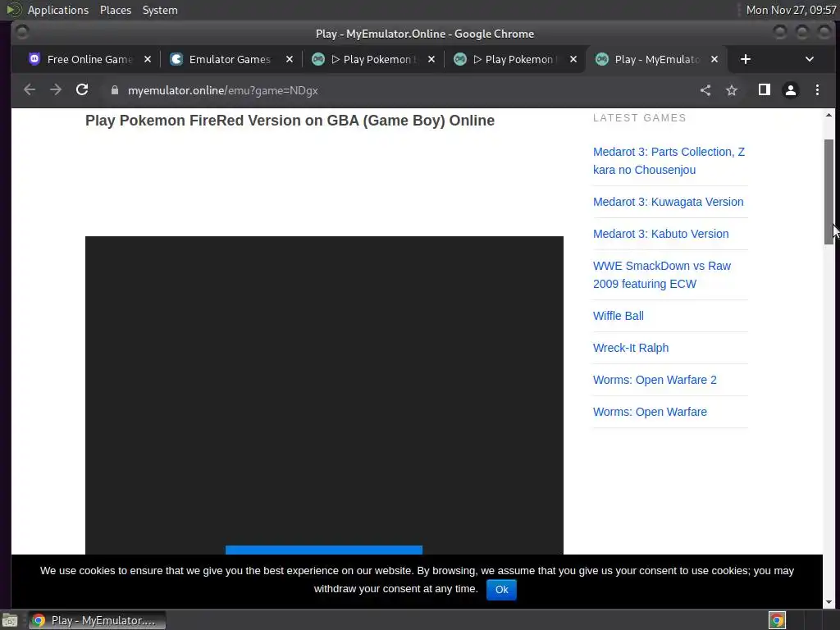The width and height of the screenshot is (840, 630).
Task: Open the System menu
Action: (160, 10)
